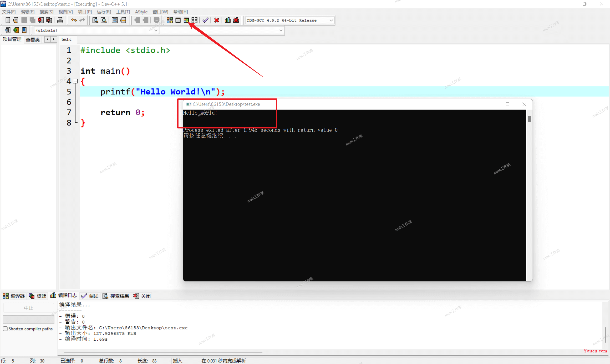
Task: Print the file using printer icon
Action: pyautogui.click(x=60, y=20)
